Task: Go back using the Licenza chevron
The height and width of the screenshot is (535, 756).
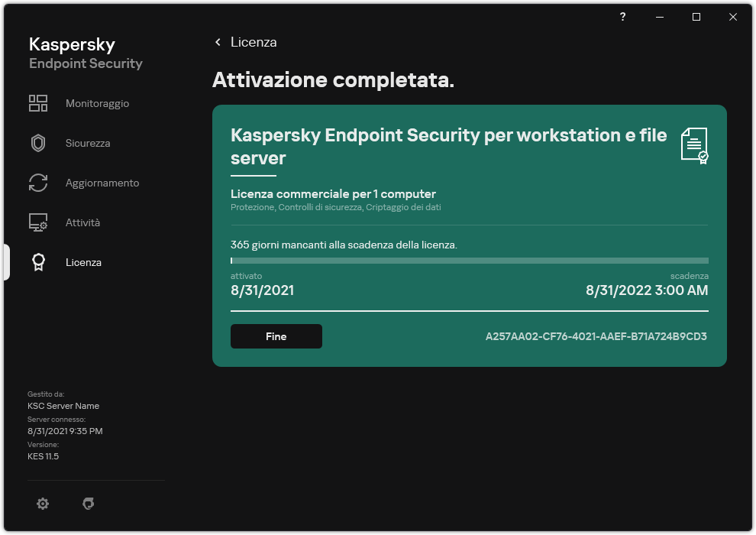Action: 218,42
